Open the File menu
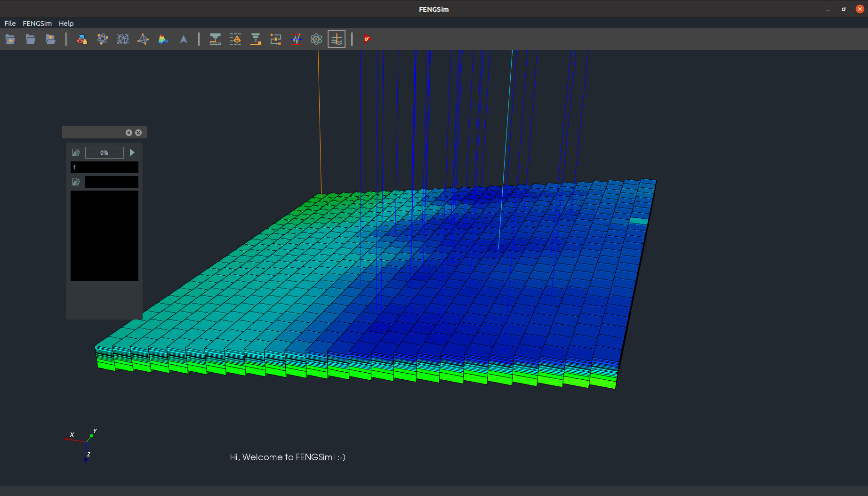The height and width of the screenshot is (496, 868). click(x=10, y=24)
